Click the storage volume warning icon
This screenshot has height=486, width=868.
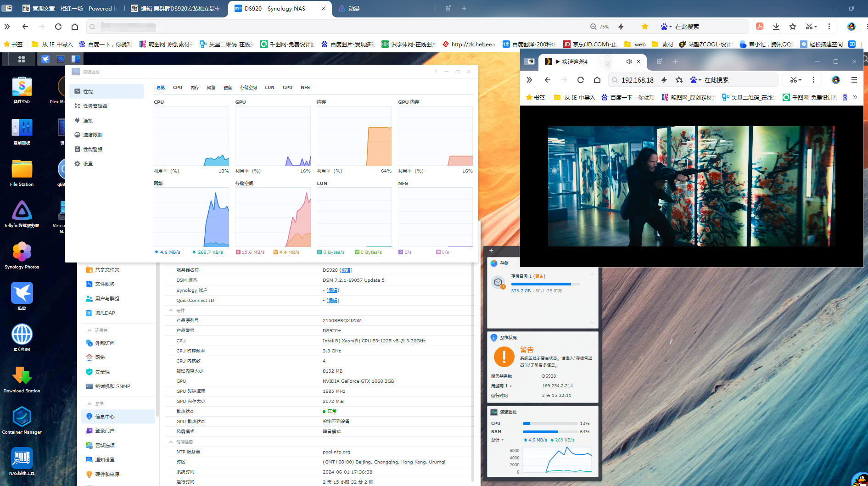[x=498, y=283]
